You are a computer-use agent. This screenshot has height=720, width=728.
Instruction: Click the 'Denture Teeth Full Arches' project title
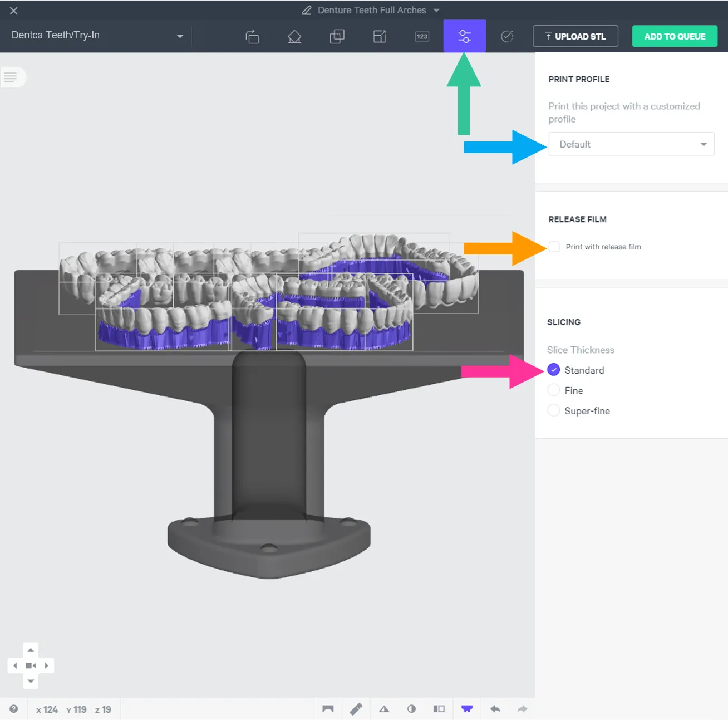point(372,10)
